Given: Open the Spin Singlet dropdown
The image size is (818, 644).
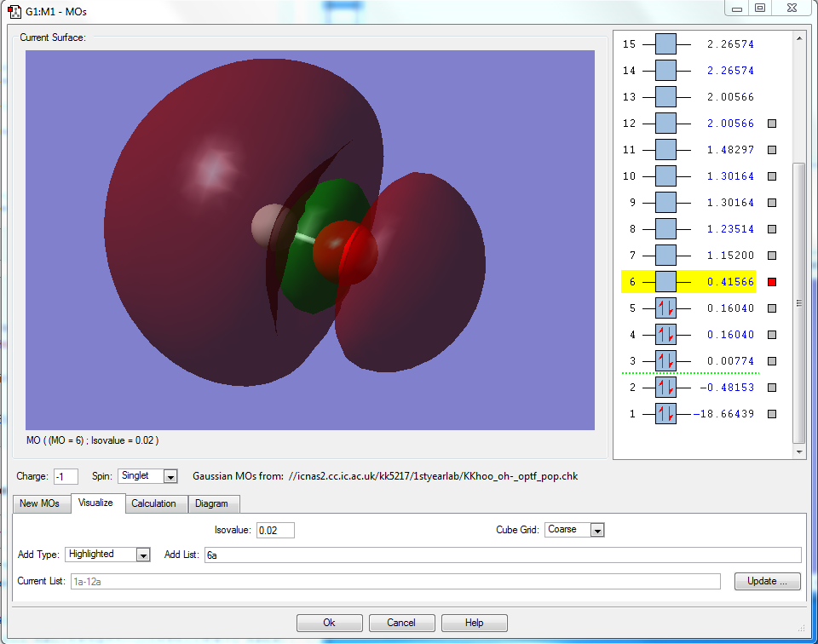Looking at the screenshot, I should (170, 476).
